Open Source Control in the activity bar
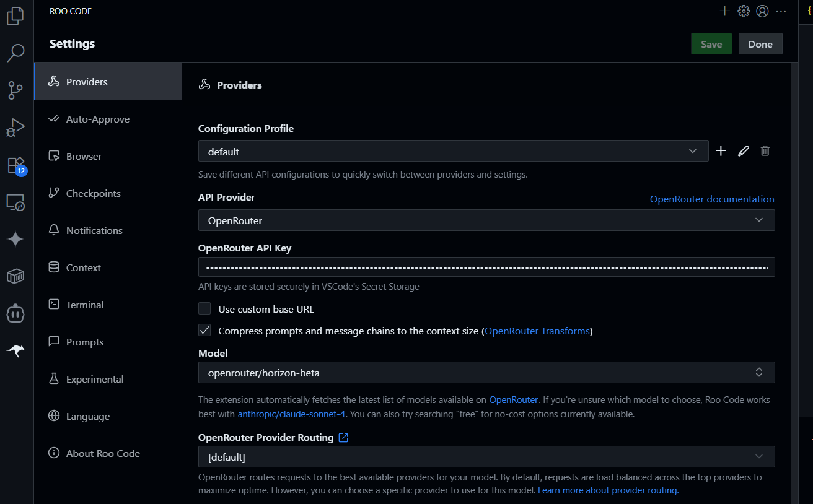This screenshot has width=813, height=504. pos(15,90)
